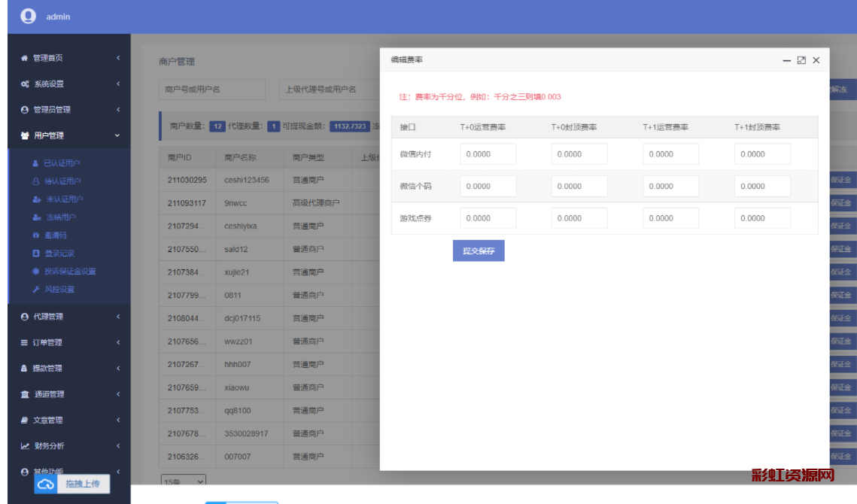Click 游戏点券 T+1封顶费率 input field

coord(762,219)
